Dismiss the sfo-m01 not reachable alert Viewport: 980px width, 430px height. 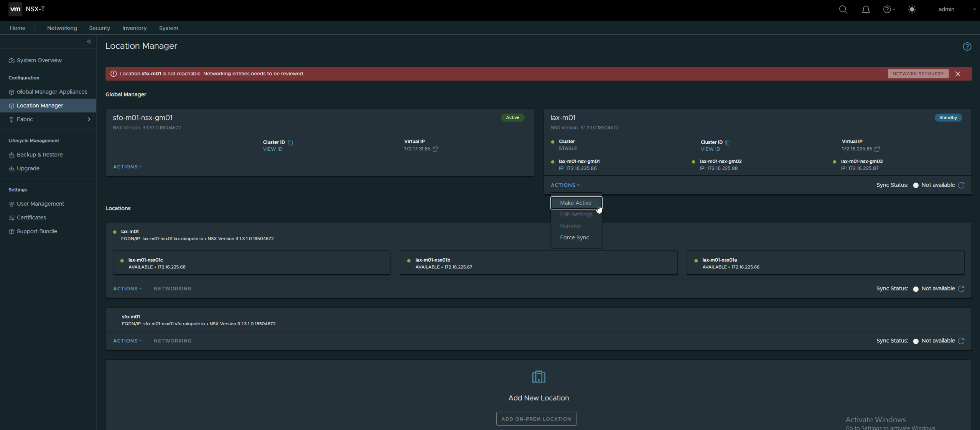click(958, 74)
